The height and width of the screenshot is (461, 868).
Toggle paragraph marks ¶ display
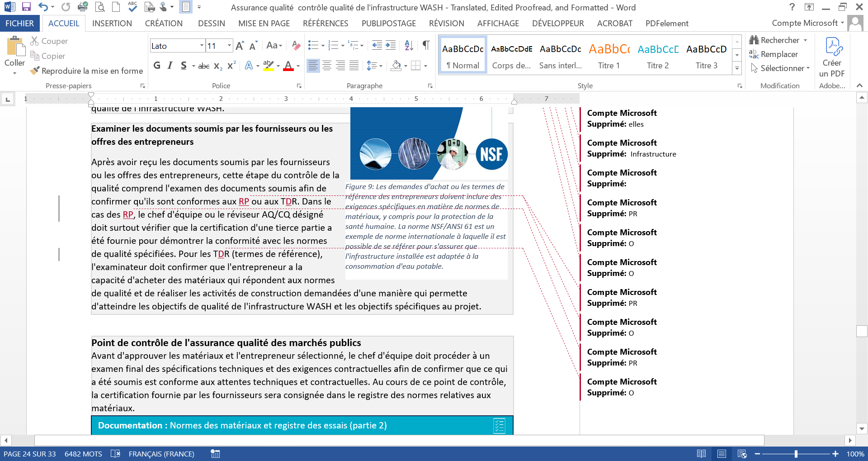(426, 46)
